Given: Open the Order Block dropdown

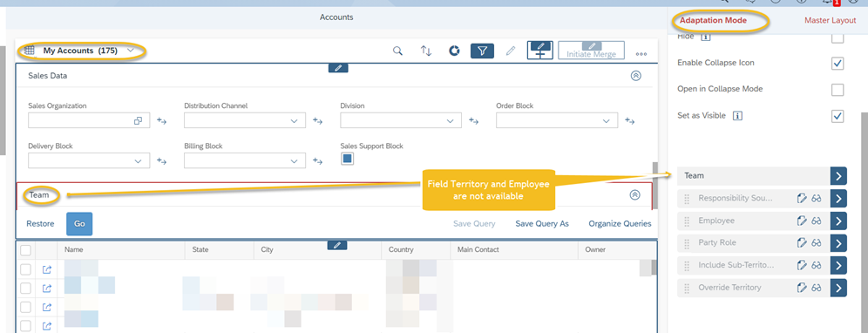Looking at the screenshot, I should tap(607, 121).
